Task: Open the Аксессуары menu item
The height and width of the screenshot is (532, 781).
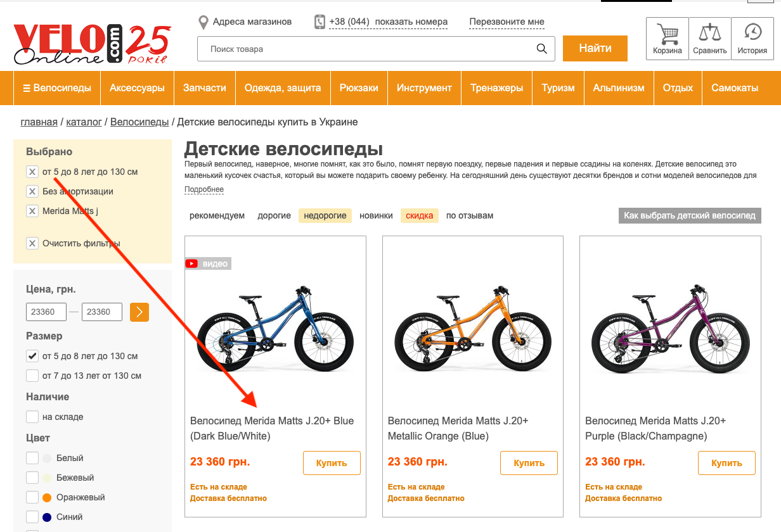Action: 137,88
